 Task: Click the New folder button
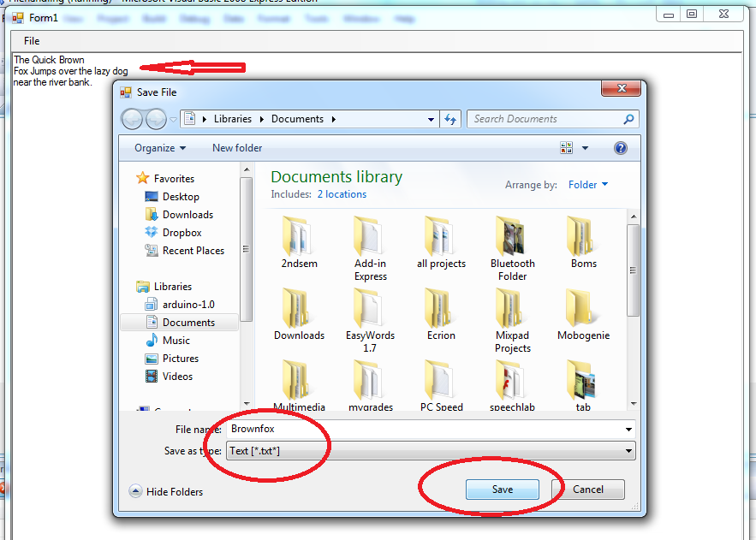(x=237, y=148)
